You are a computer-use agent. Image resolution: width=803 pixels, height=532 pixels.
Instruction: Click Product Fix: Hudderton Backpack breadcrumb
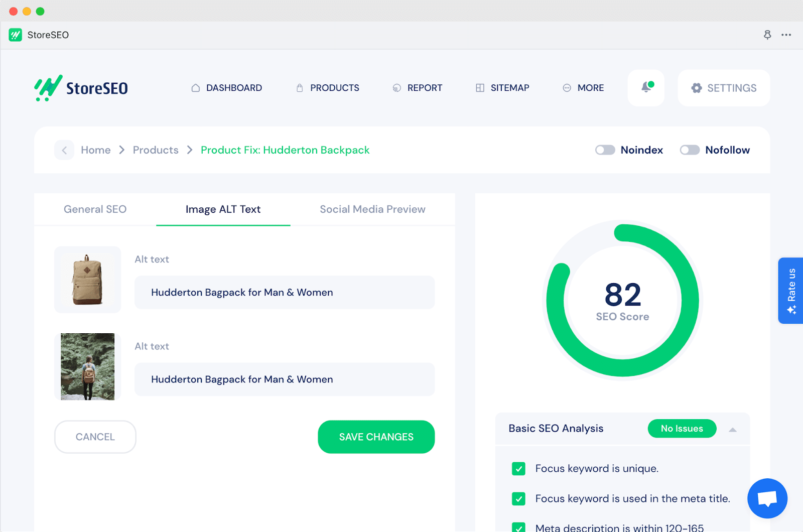(285, 150)
